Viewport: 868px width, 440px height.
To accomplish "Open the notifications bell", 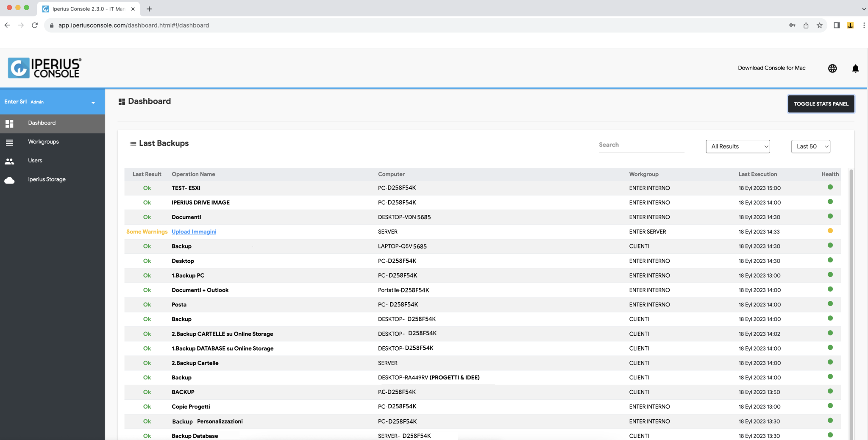I will click(x=855, y=68).
